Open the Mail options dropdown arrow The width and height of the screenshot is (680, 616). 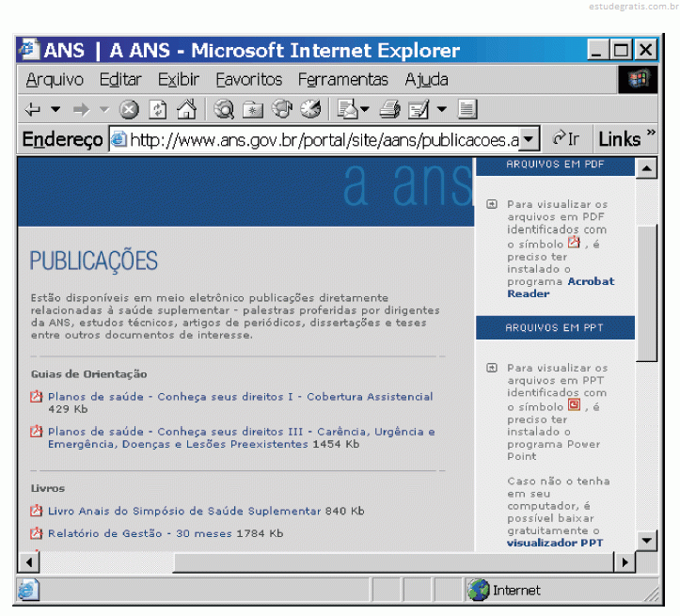[x=365, y=109]
